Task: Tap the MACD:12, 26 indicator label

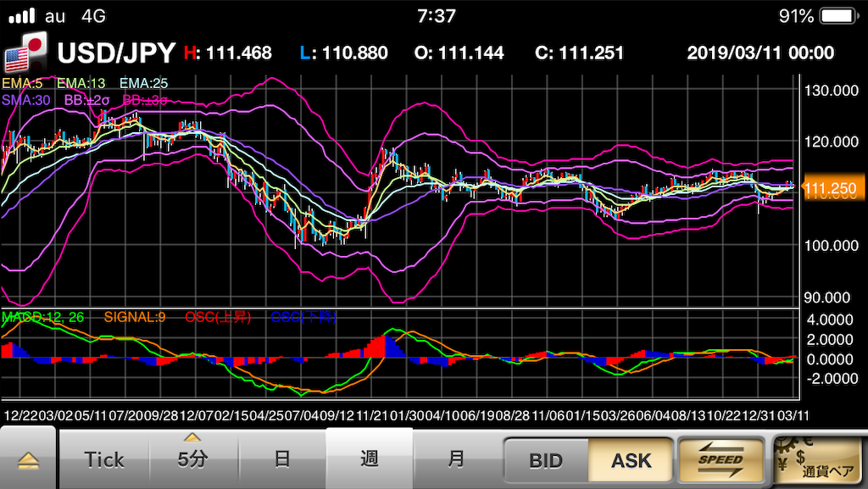Action: pyautogui.click(x=42, y=317)
